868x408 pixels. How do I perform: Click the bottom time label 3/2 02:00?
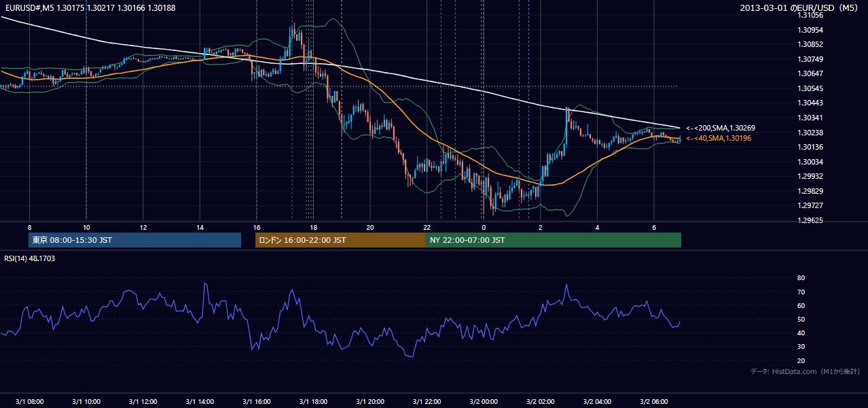click(540, 402)
